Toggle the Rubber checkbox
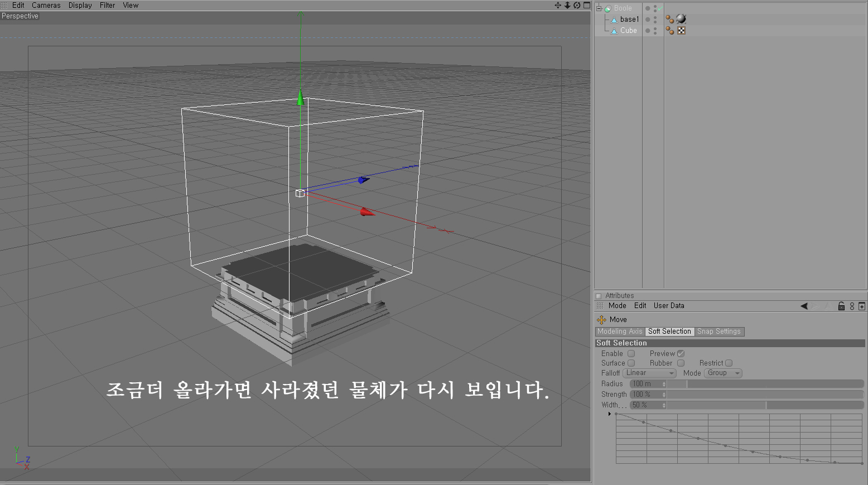The image size is (868, 485). [681, 363]
